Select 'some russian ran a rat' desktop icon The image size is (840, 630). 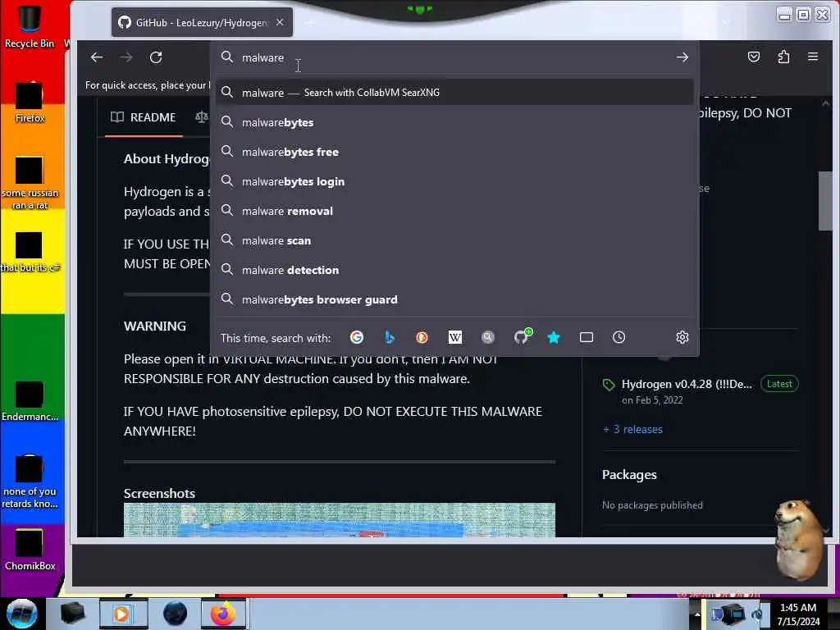(x=30, y=182)
